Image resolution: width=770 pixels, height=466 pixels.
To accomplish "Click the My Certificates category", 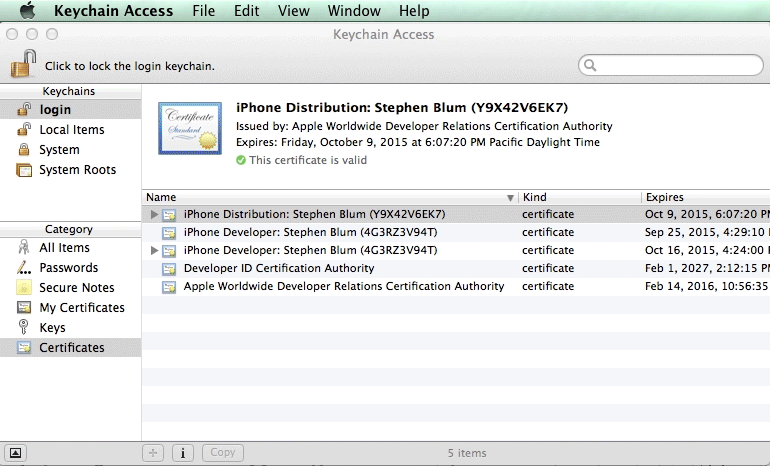I will point(81,308).
